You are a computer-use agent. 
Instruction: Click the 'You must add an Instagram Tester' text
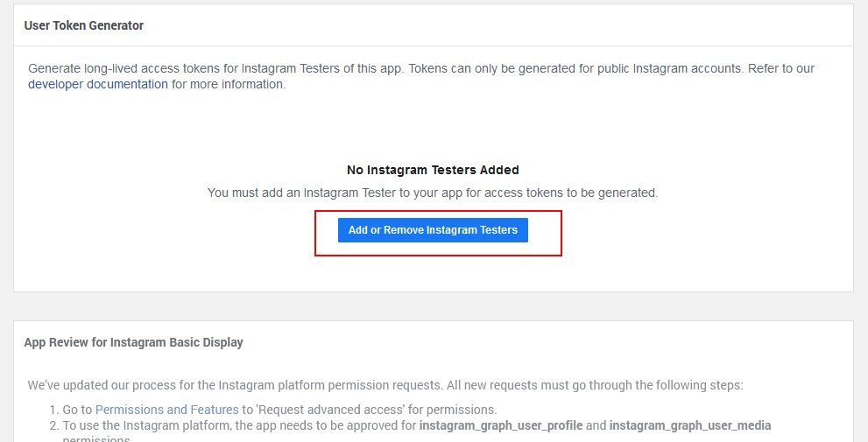(433, 193)
